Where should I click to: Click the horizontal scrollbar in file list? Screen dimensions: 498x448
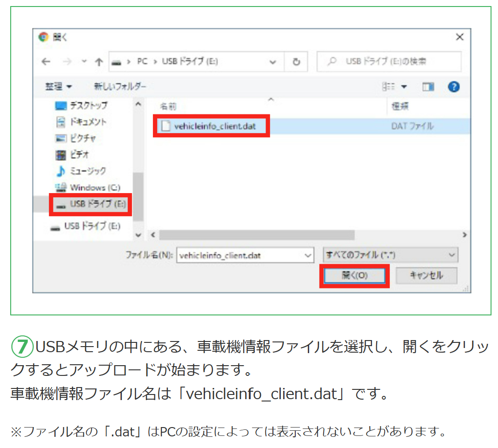[251, 235]
